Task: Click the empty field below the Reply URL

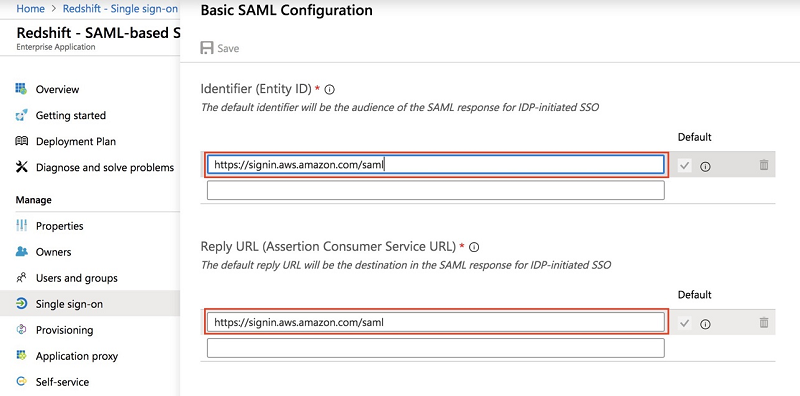Action: point(436,348)
